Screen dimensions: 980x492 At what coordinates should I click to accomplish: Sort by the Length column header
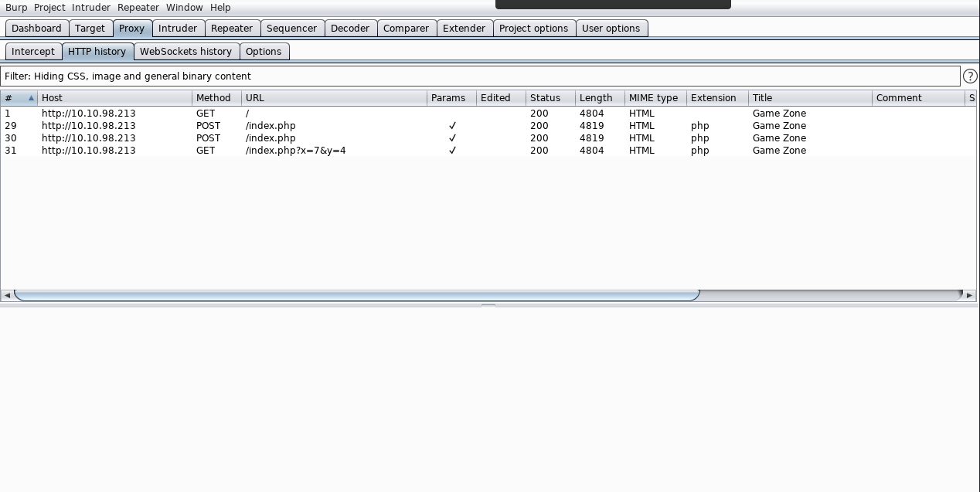click(x=601, y=98)
